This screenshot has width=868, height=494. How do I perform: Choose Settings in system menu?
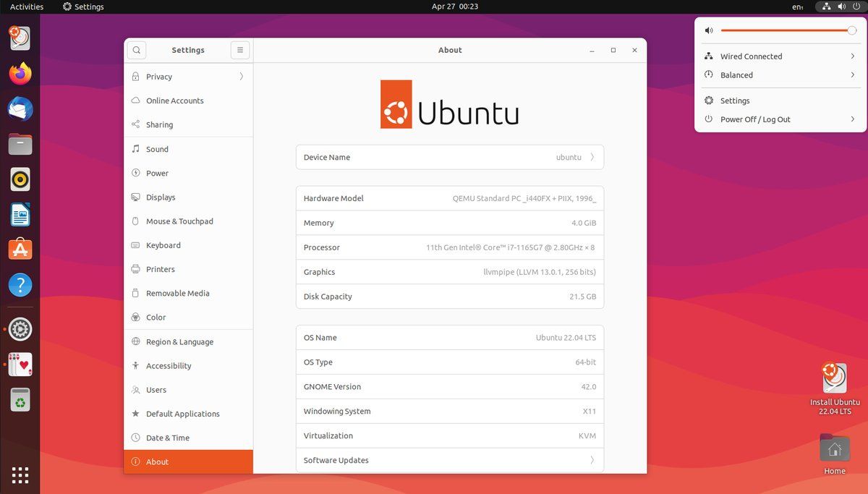pos(780,101)
